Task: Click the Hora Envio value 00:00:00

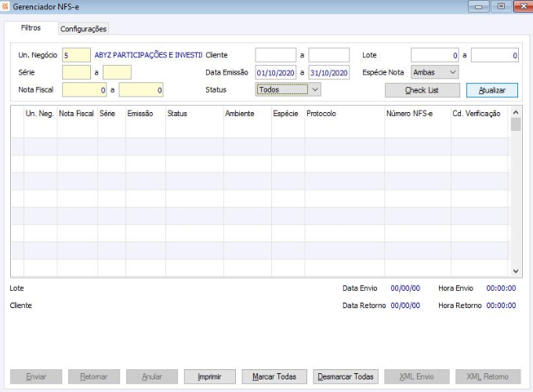Action: point(501,289)
